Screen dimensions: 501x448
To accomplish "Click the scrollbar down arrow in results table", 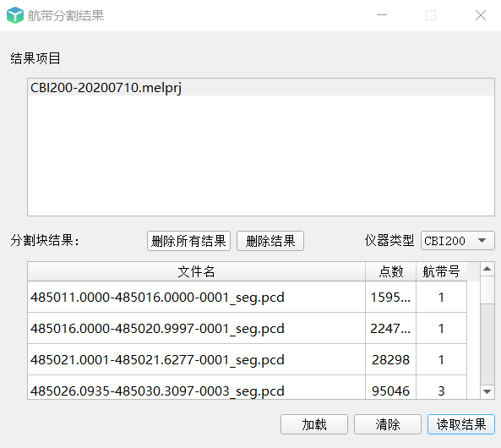I will [487, 391].
